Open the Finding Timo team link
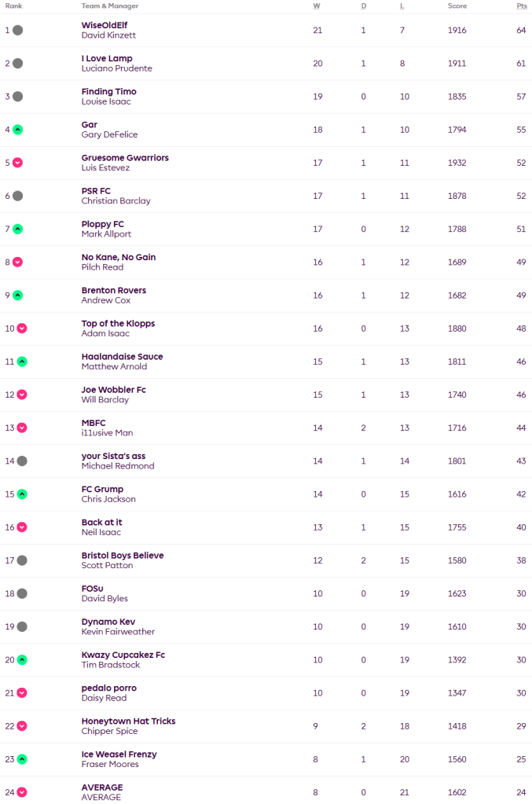 108,91
